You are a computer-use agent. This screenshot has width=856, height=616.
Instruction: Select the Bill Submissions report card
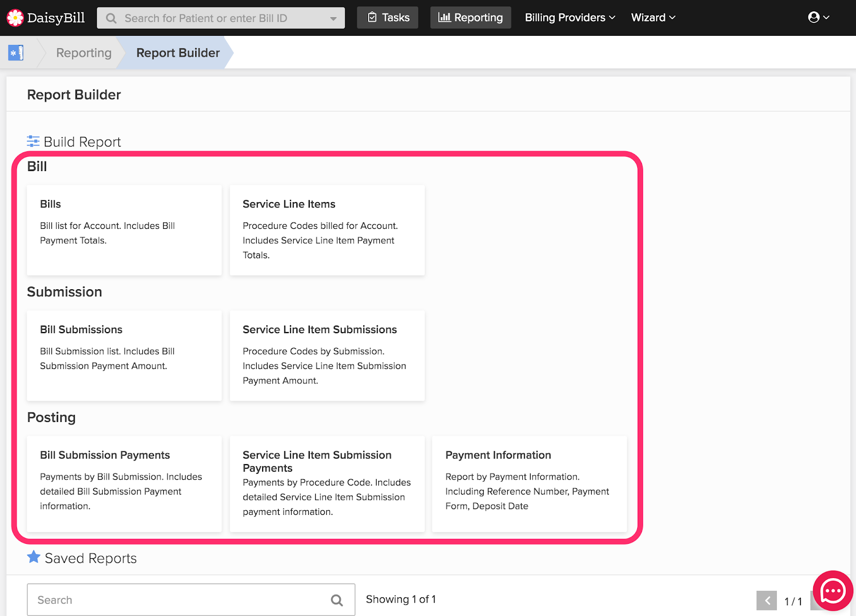[x=124, y=356]
